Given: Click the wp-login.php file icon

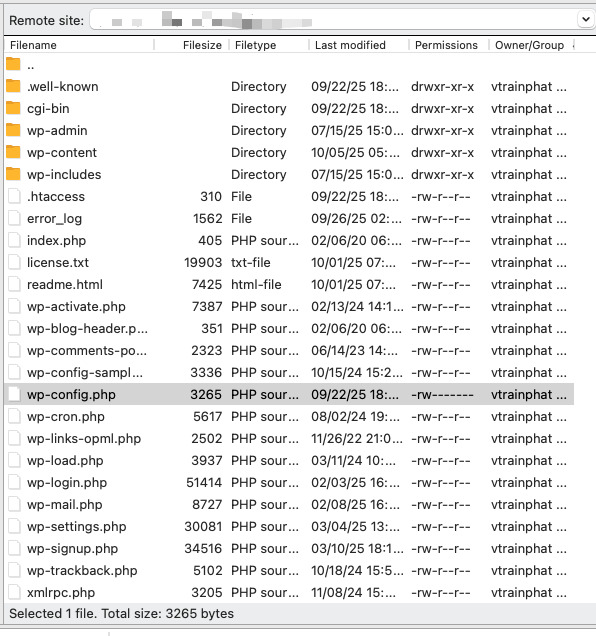Looking at the screenshot, I should (x=15, y=482).
